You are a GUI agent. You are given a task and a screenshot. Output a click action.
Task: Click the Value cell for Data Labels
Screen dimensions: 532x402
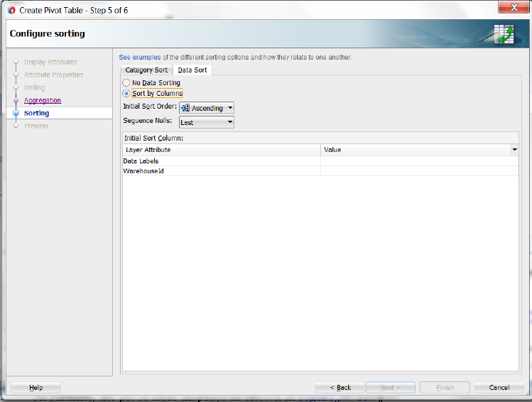(x=419, y=161)
